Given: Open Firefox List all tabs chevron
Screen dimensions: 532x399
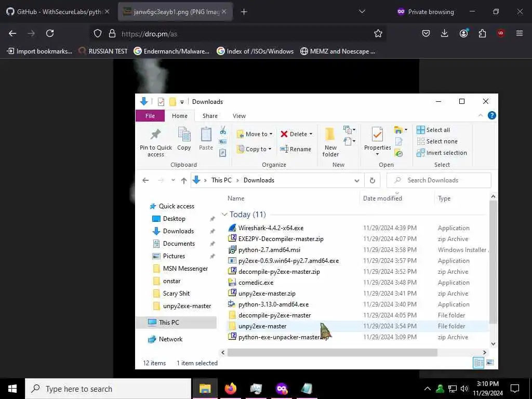Looking at the screenshot, I should [x=362, y=11].
